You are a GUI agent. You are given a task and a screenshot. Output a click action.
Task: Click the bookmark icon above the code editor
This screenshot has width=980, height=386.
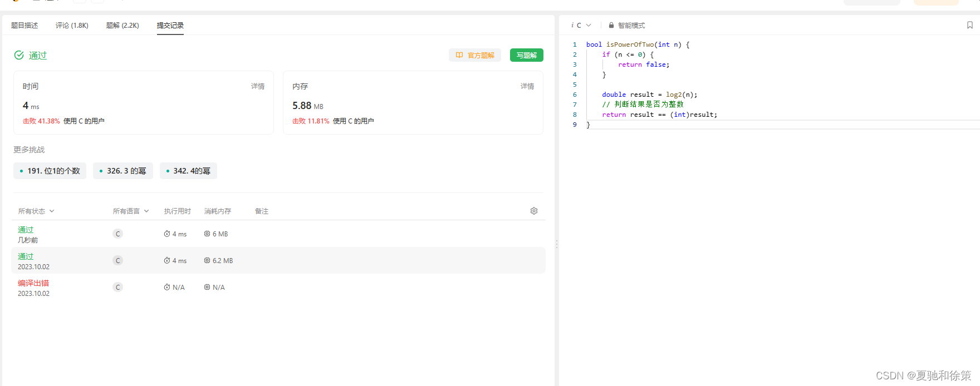[x=969, y=25]
